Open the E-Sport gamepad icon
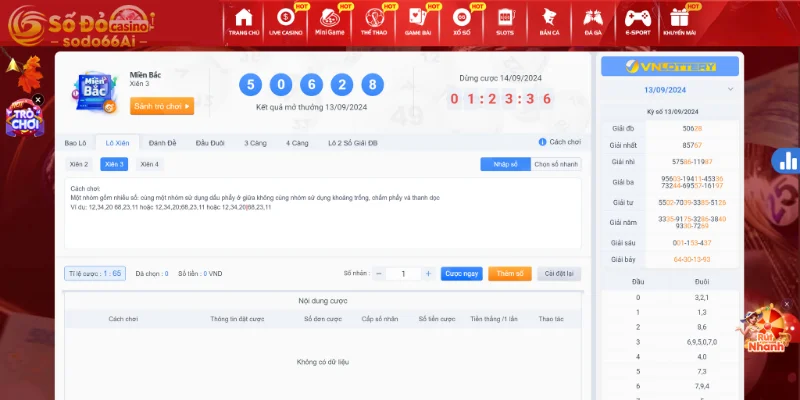 pyautogui.click(x=637, y=18)
